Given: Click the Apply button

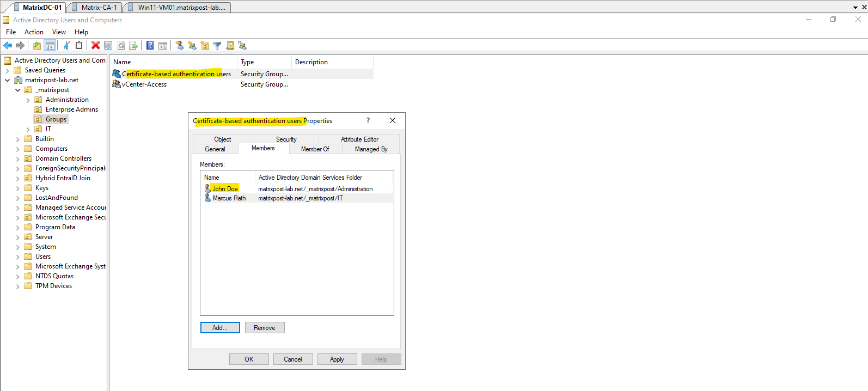Looking at the screenshot, I should click(337, 359).
